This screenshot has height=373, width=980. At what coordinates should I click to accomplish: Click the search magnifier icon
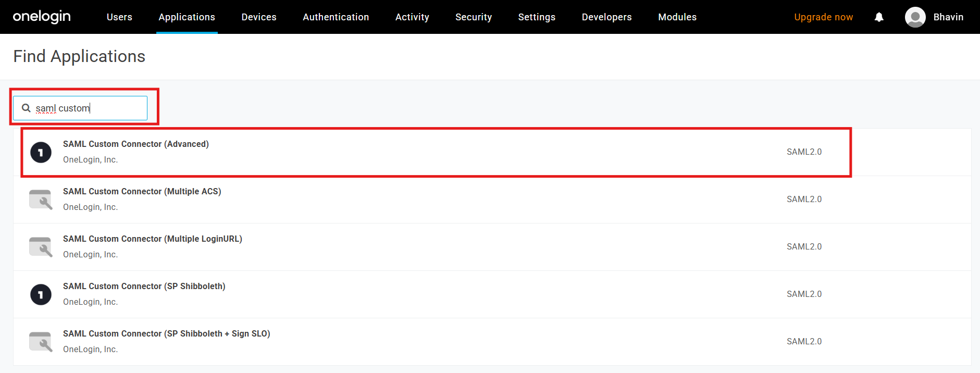(26, 108)
